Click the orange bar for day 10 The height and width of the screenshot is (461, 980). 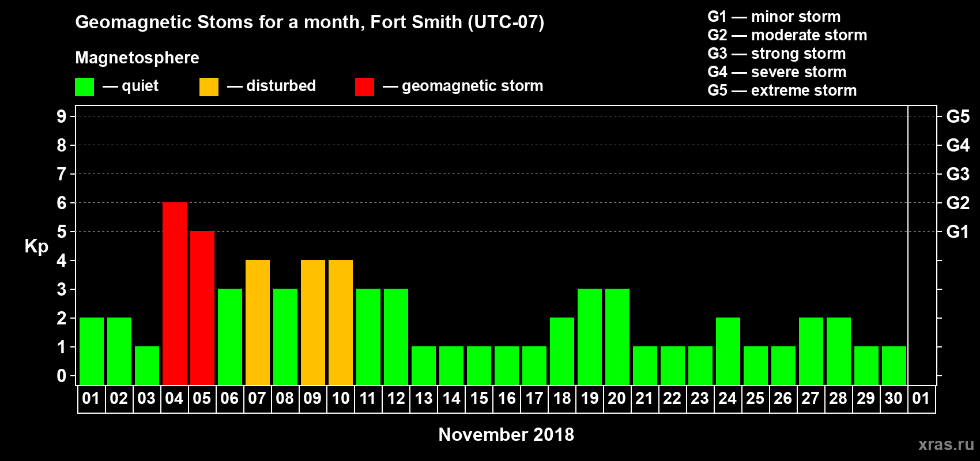tap(341, 323)
